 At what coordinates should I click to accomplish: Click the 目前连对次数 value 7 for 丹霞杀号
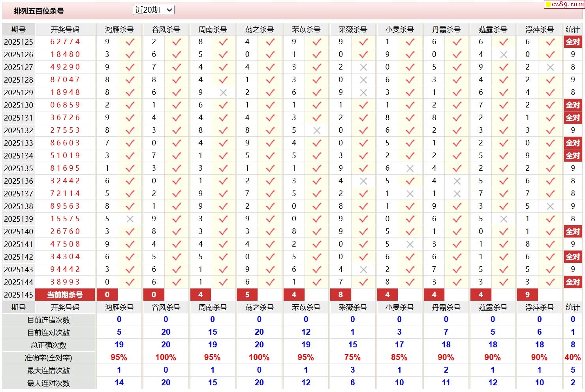[x=446, y=332]
